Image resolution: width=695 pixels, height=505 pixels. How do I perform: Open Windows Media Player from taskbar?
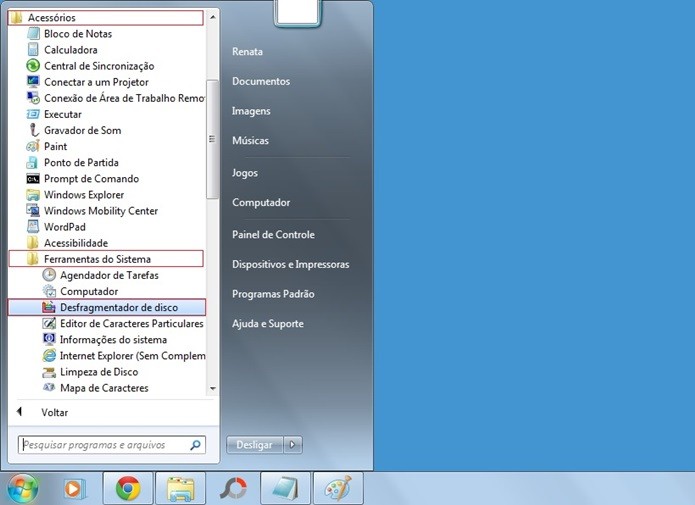(74, 489)
